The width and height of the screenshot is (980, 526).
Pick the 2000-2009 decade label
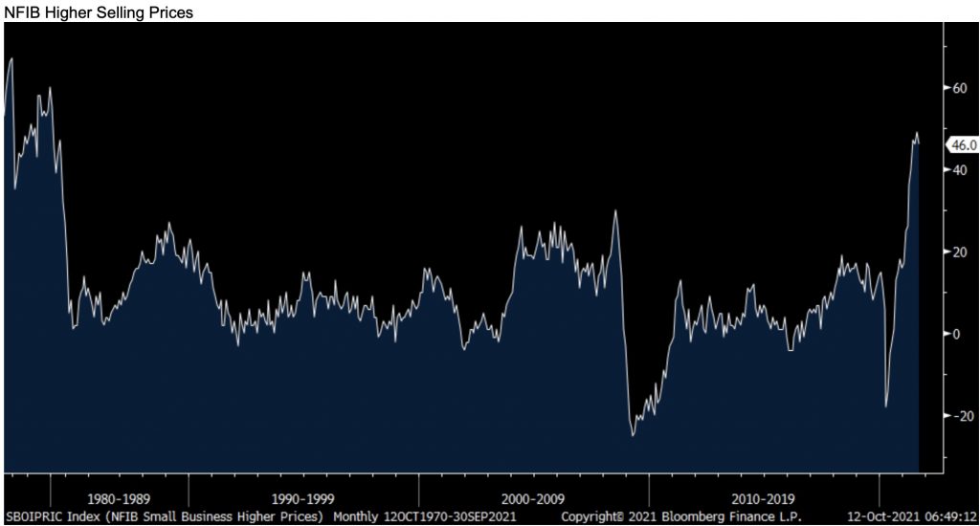532,498
